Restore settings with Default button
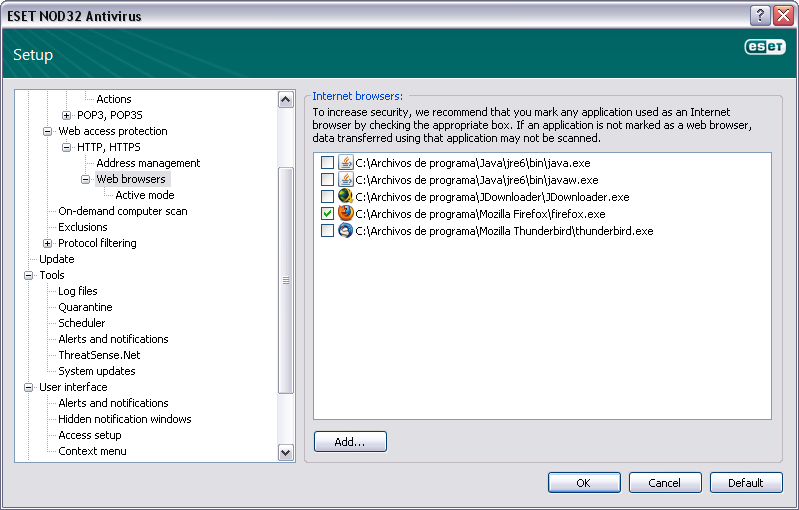The width and height of the screenshot is (799, 510). pyautogui.click(x=746, y=482)
